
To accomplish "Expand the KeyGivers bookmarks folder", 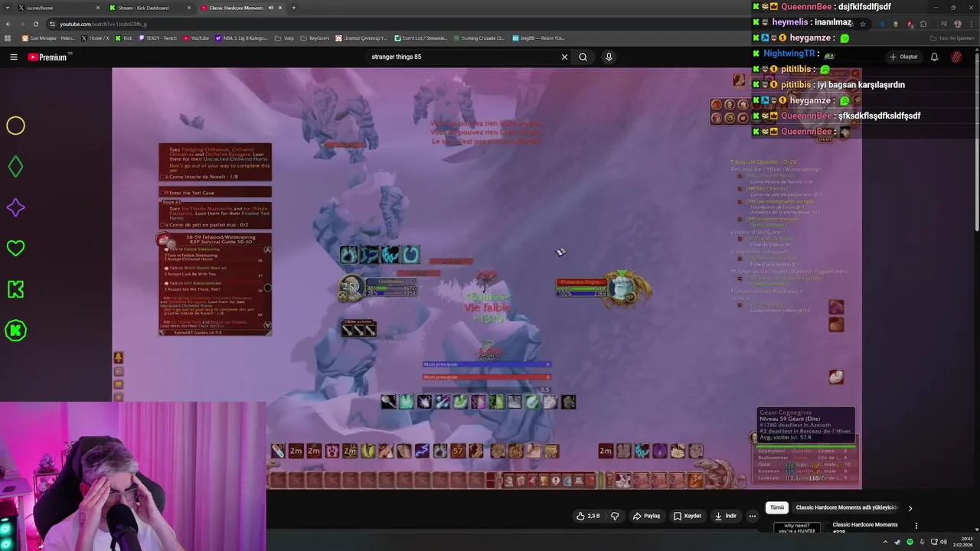I will [x=315, y=37].
